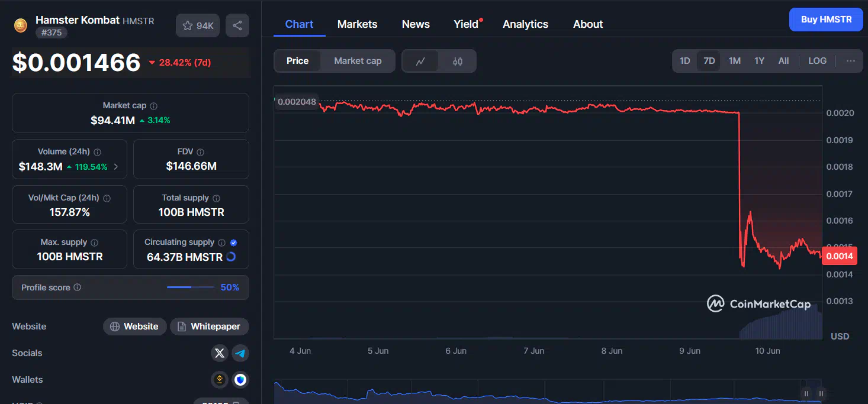Click the Circulating supply info icon
The height and width of the screenshot is (404, 868).
[x=222, y=243]
